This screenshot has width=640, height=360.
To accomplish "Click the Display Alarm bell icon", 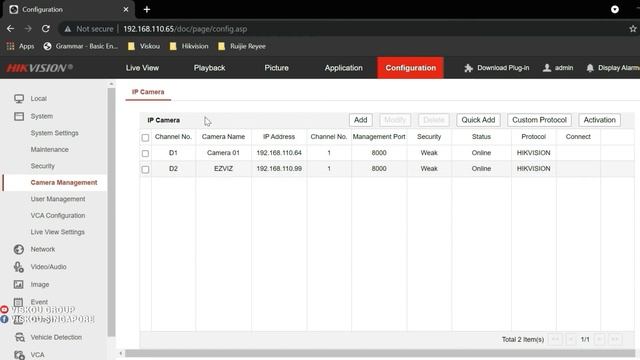I will click(x=590, y=68).
